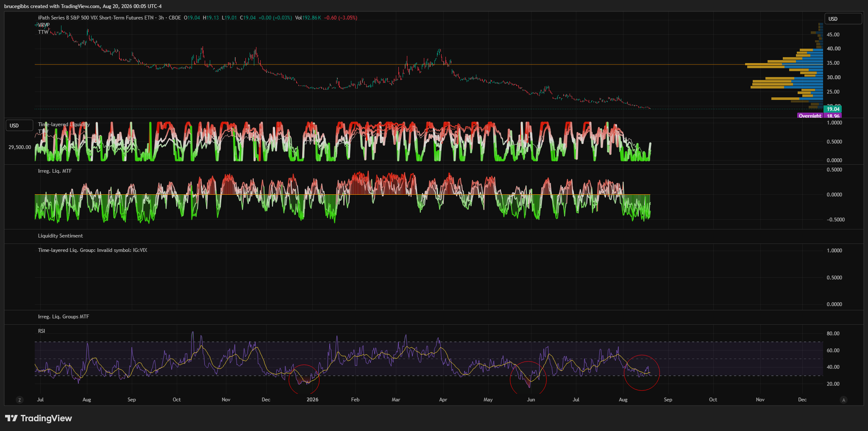Select the Irreg. Liq. Groups MTF label
Viewport: 868px width, 431px height.
(64, 317)
